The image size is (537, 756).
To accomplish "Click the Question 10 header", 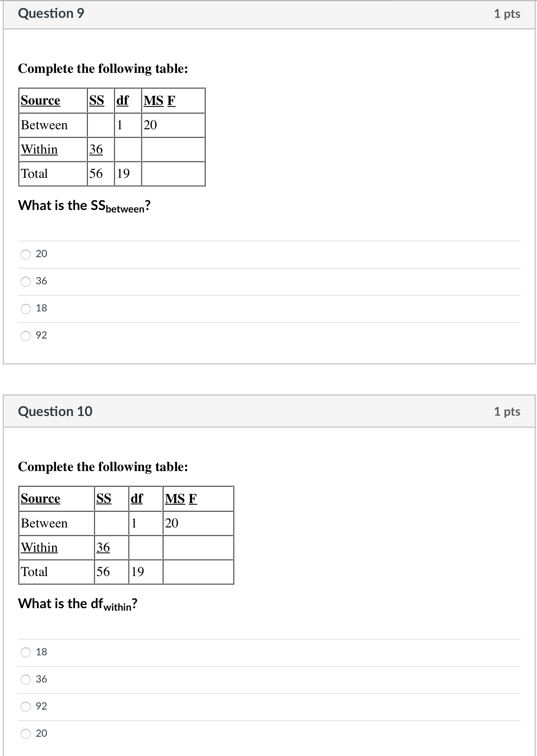I will coord(56,411).
